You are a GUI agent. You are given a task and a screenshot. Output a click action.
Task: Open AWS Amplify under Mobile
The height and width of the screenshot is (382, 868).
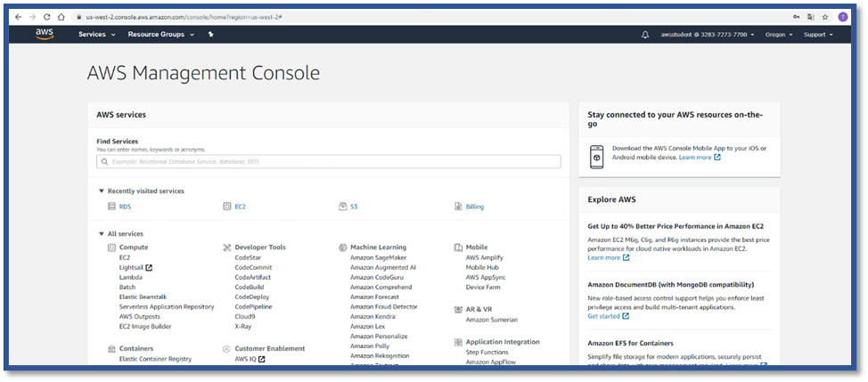(485, 257)
